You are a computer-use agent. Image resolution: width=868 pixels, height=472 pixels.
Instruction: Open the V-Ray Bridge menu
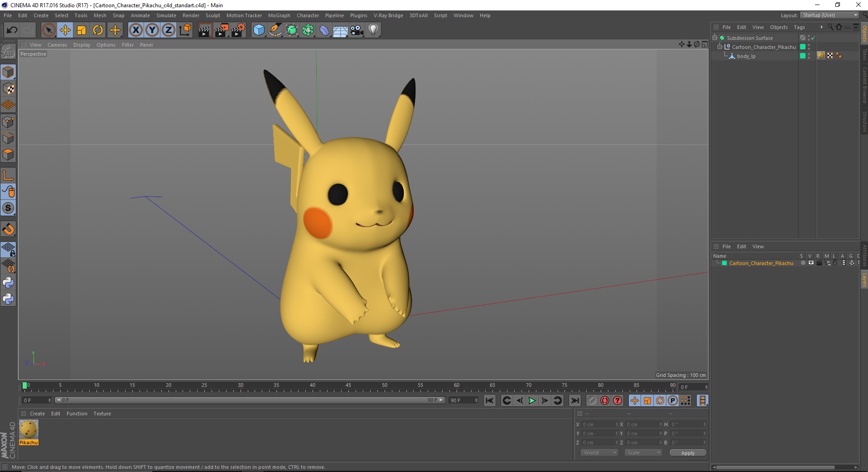coord(388,15)
